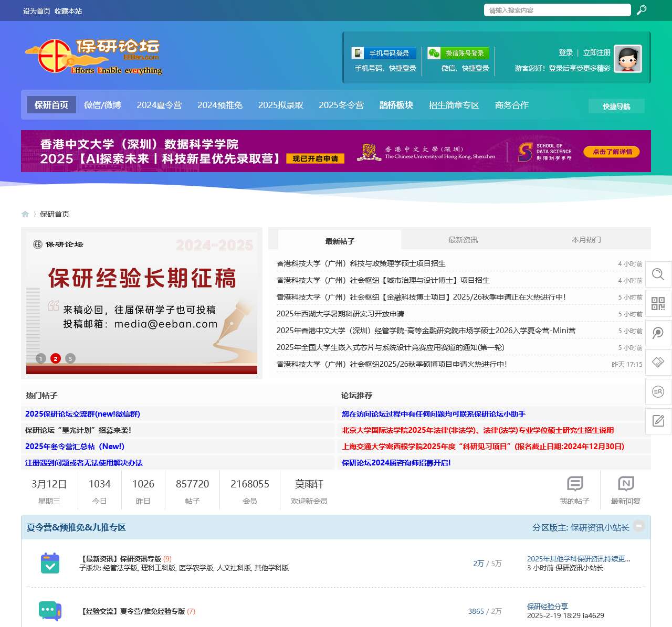The image size is (672, 627).
Task: Select slide 2 dot in carousel
Action: tap(56, 358)
